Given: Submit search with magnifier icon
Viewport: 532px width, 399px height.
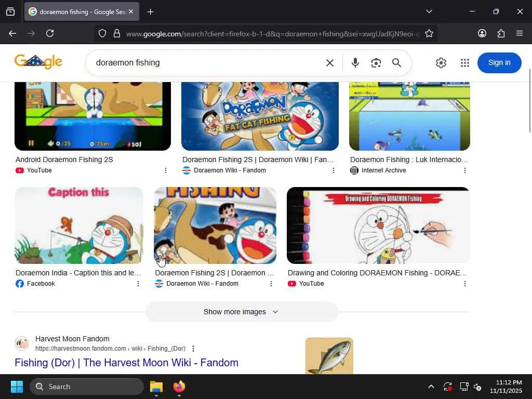Looking at the screenshot, I should tap(396, 63).
